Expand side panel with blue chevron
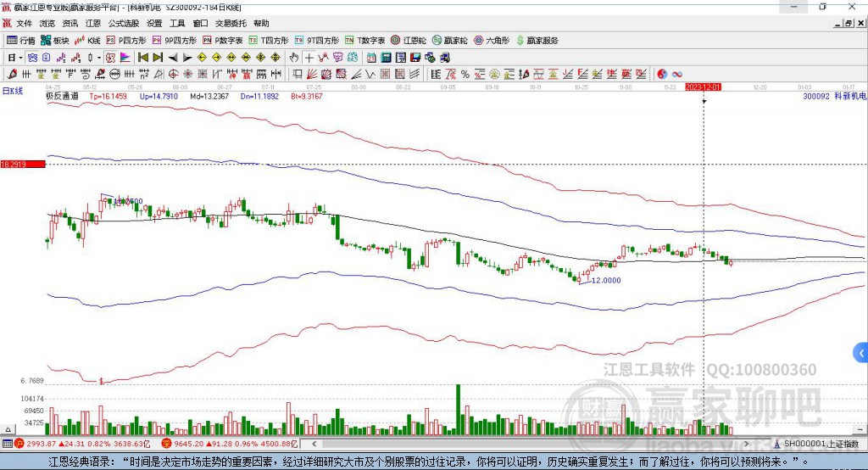 (861, 353)
